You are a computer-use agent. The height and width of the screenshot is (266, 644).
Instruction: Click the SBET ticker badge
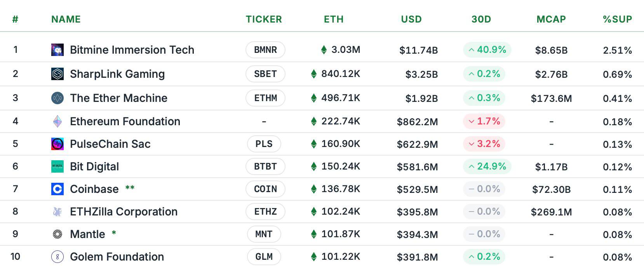click(x=265, y=74)
